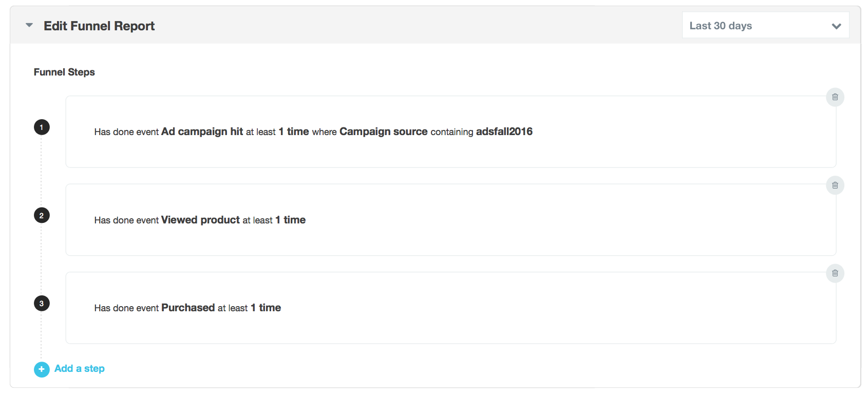Edit step 1 count of 1 time
The image size is (868, 396).
point(294,131)
